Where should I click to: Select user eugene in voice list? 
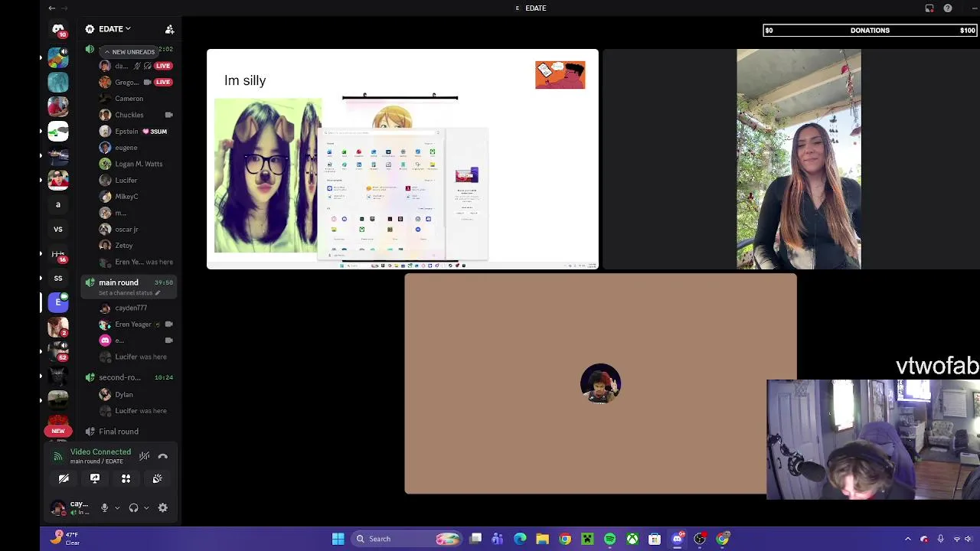tap(126, 148)
